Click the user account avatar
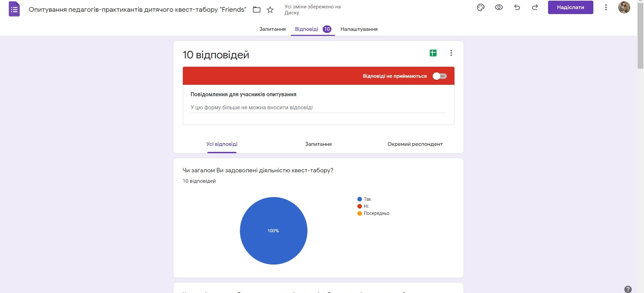Viewport: 644px width, 293px height. coord(624,7)
